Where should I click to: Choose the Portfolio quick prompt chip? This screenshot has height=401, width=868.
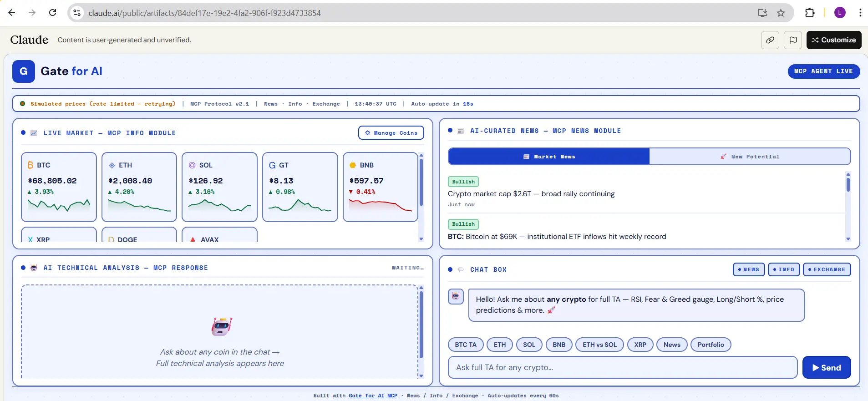[x=711, y=345]
